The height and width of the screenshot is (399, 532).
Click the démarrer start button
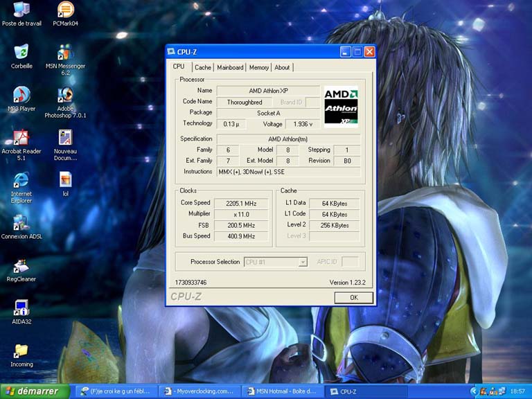click(x=35, y=391)
